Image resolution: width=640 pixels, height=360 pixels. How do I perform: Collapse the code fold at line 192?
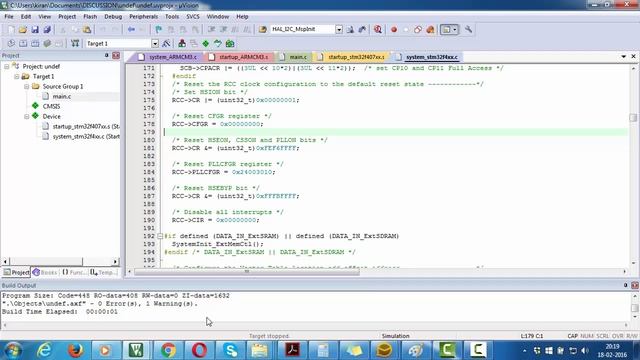(160, 236)
